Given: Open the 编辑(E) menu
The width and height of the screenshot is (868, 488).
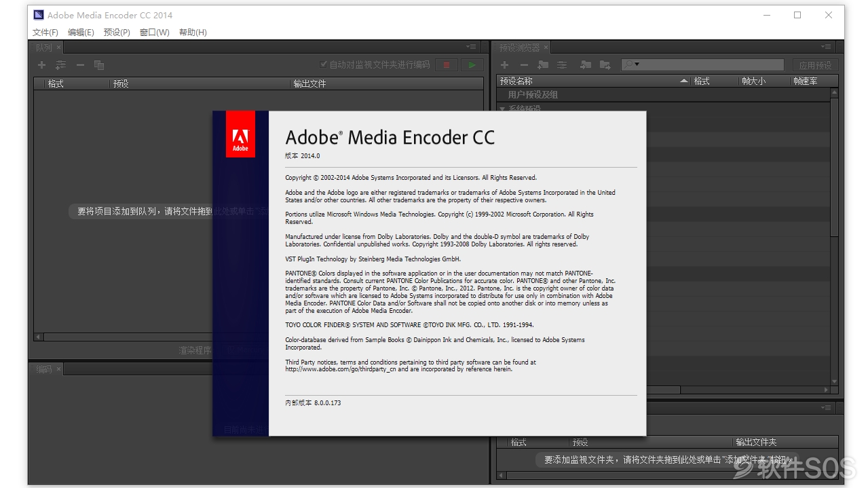Looking at the screenshot, I should click(81, 32).
